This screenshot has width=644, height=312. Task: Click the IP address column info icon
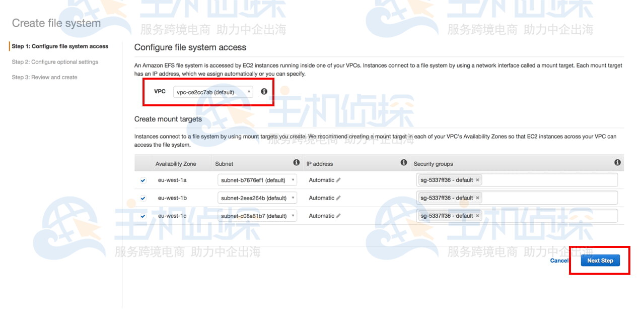tap(403, 163)
